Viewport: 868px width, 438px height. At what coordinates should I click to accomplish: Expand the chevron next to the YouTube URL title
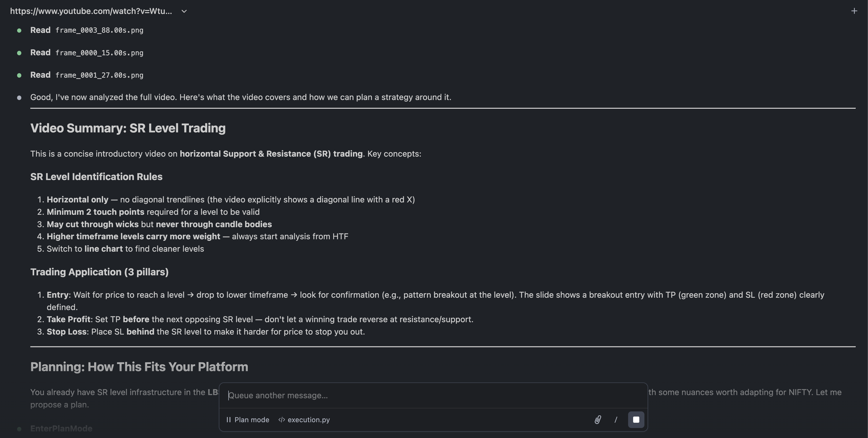click(184, 11)
